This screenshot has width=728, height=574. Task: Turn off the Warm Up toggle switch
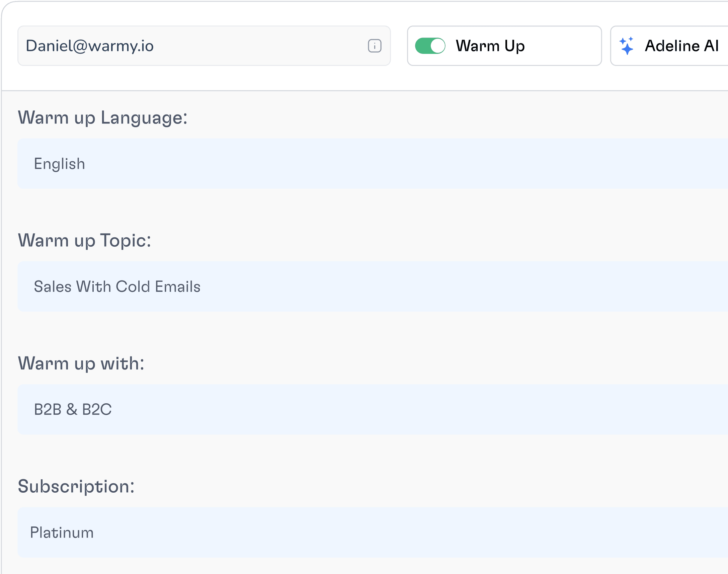[x=430, y=46]
